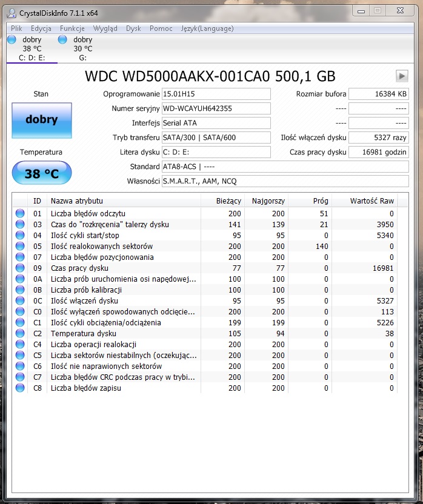Screen dimensions: 423x504
Task: Click status icon for attribute 09 Czas pracy dysku
Action: coord(20,268)
